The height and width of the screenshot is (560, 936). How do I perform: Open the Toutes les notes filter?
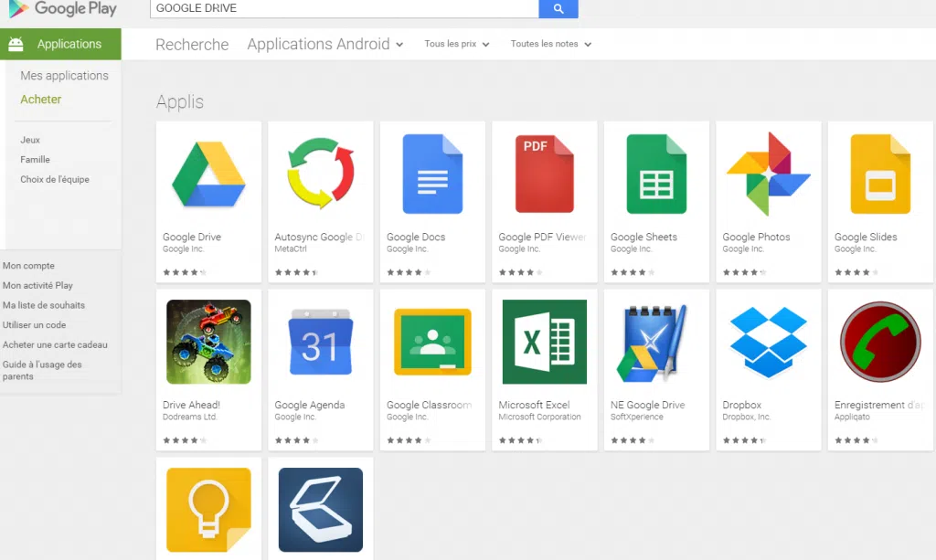550,44
